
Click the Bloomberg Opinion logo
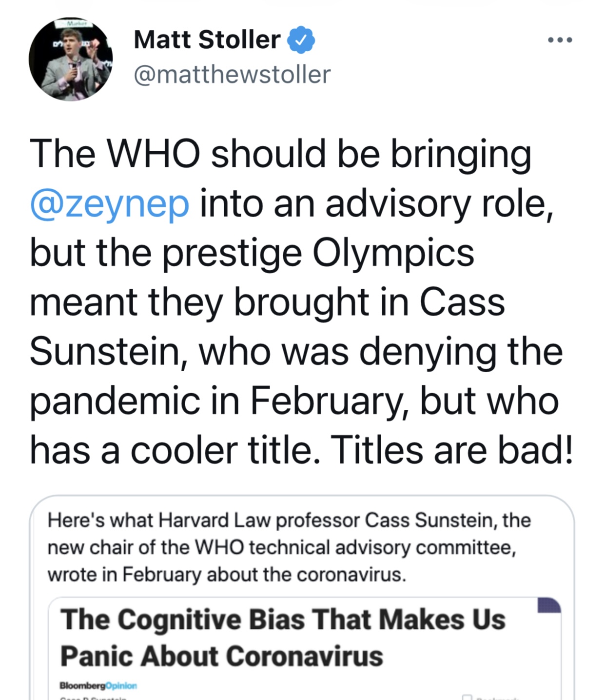point(98,685)
